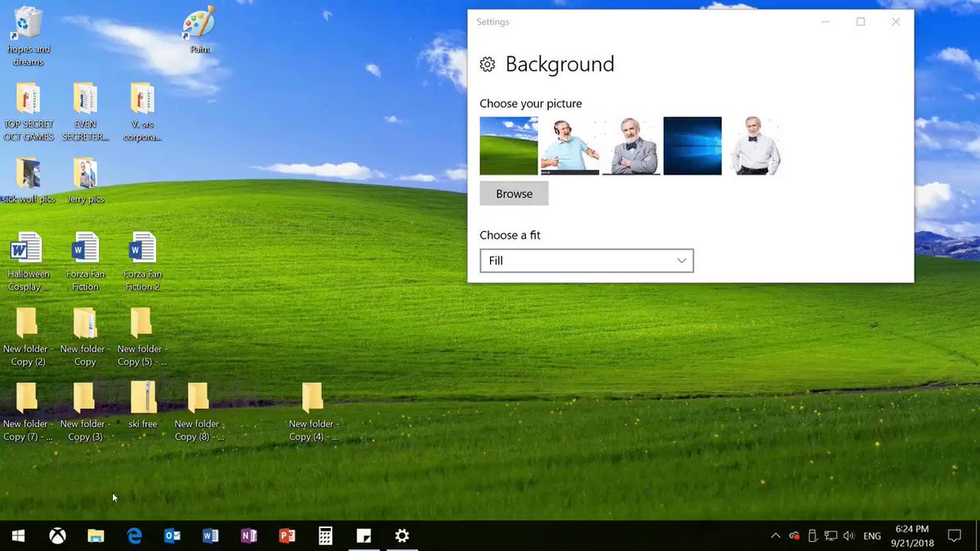This screenshot has height=551, width=980.
Task: Click the Settings gear in the taskbar
Action: point(402,536)
